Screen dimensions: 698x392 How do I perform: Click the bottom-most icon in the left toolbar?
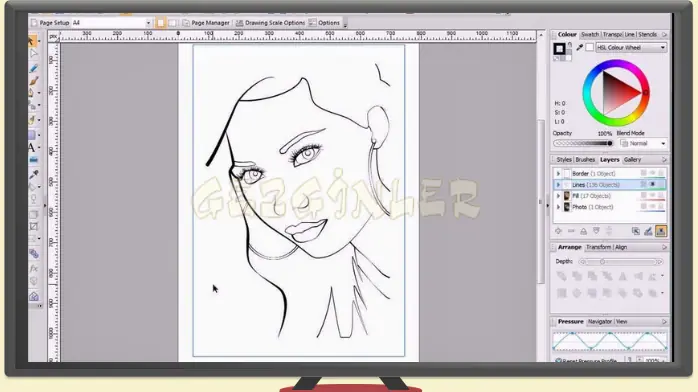click(x=34, y=296)
